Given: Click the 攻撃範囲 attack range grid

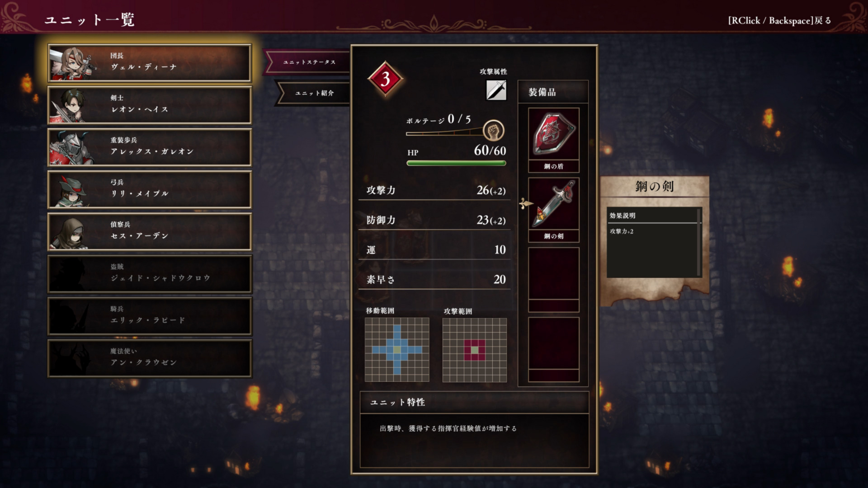Looking at the screenshot, I should tap(475, 350).
